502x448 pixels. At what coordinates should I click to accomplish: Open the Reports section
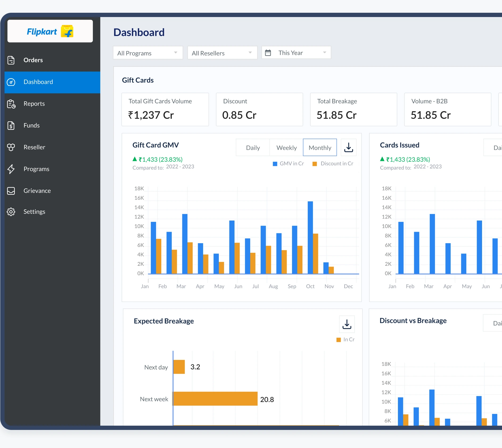52,104
